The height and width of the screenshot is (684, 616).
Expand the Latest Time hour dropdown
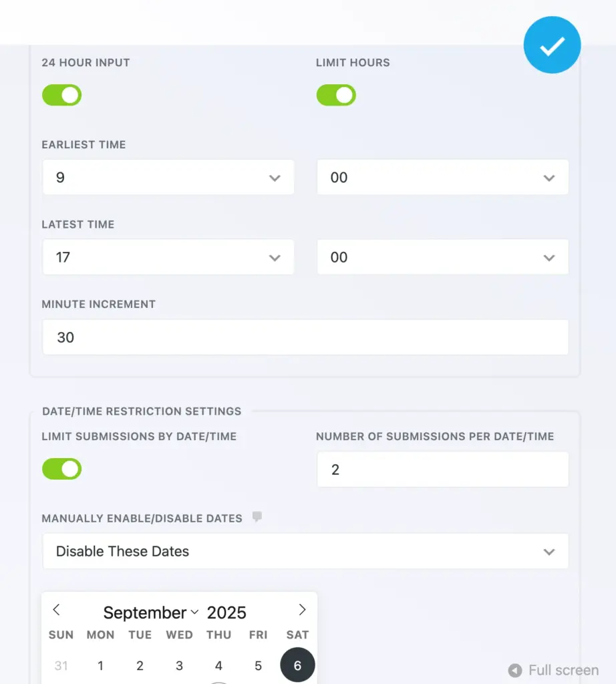tap(168, 257)
